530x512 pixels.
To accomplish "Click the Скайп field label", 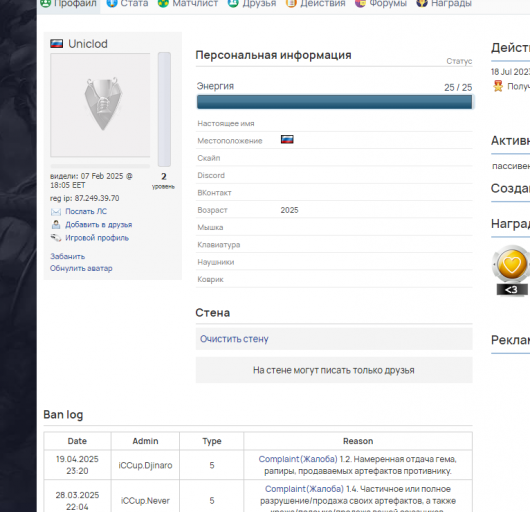I will [x=209, y=158].
